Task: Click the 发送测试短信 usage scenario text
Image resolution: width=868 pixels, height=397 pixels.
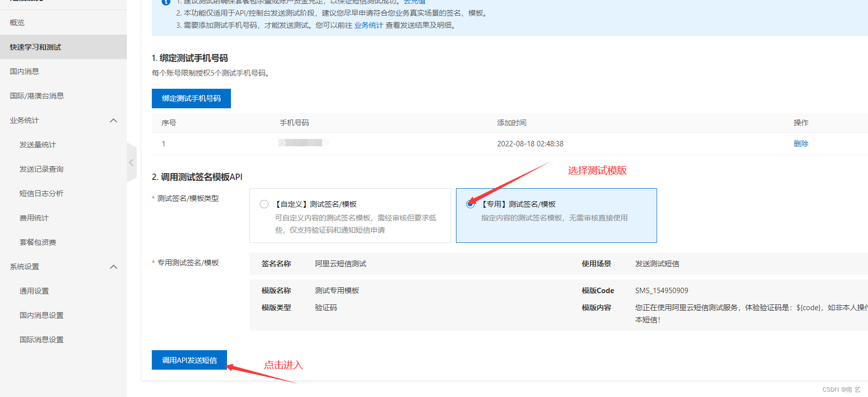Action: (x=657, y=264)
